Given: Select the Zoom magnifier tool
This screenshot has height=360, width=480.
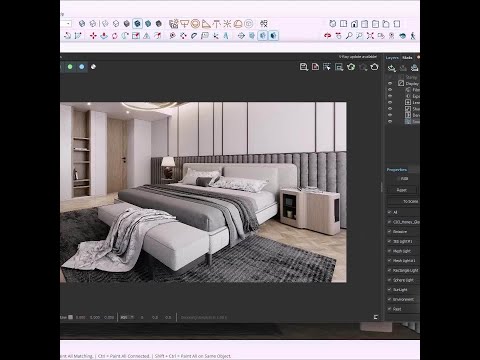Looking at the screenshot, I should point(349,36).
